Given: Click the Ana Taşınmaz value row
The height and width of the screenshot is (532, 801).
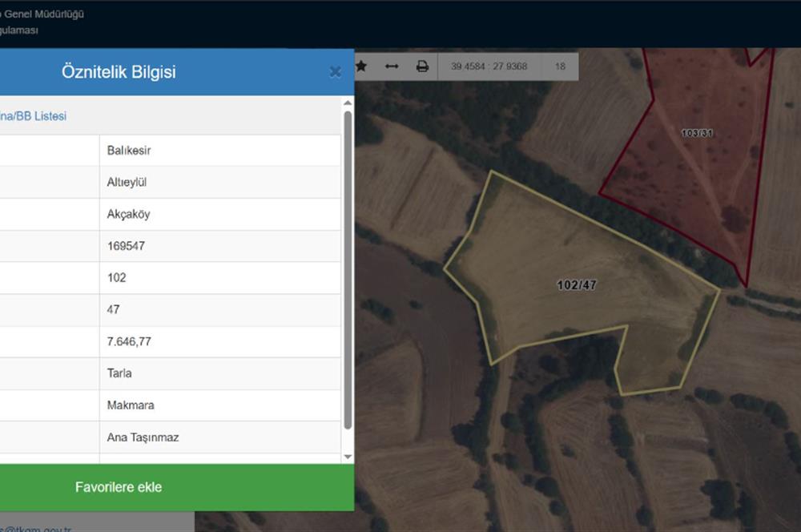Looking at the screenshot, I should pyautogui.click(x=143, y=437).
